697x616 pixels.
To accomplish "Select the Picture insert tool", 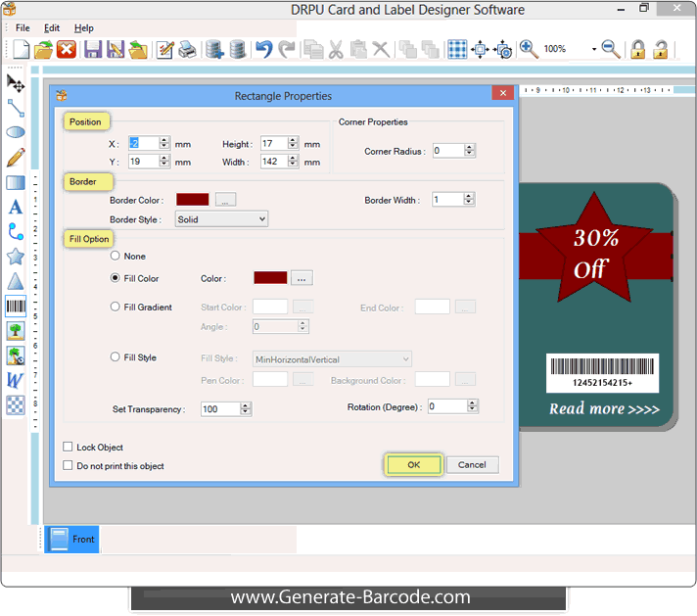I will tap(16, 331).
